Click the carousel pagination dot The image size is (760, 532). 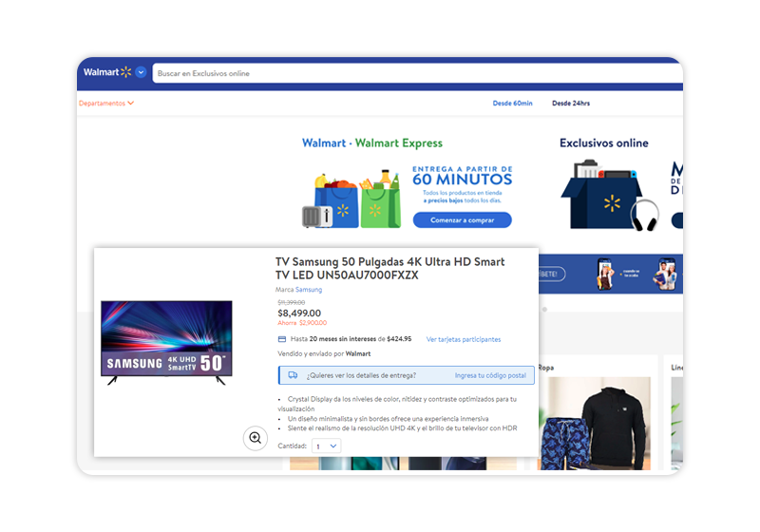coord(544,309)
